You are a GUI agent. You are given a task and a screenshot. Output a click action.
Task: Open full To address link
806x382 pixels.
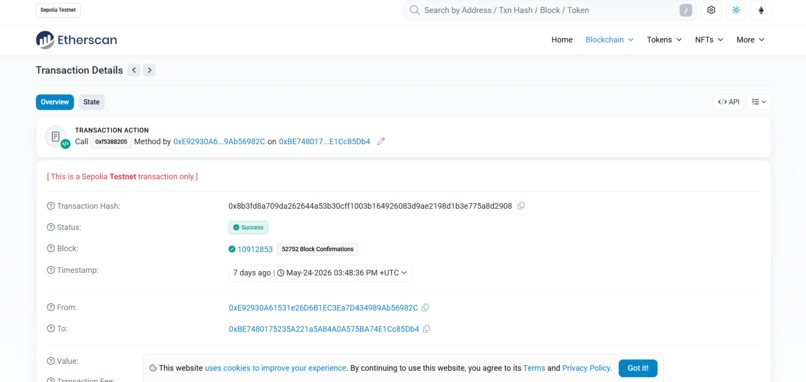coord(324,329)
